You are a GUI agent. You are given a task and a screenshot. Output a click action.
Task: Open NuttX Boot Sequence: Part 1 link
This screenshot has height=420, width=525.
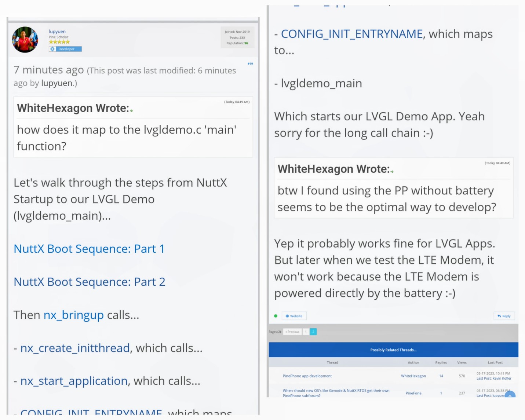pos(89,249)
